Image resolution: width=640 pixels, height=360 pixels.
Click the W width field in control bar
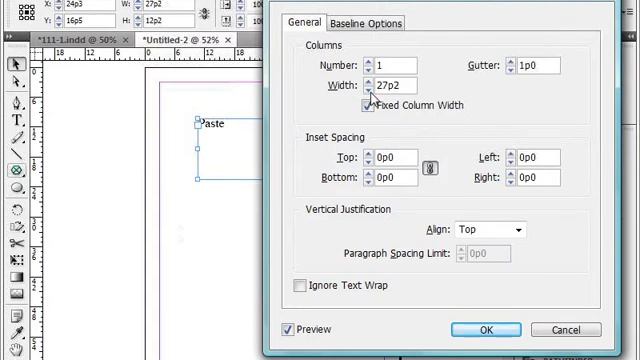click(x=169, y=4)
